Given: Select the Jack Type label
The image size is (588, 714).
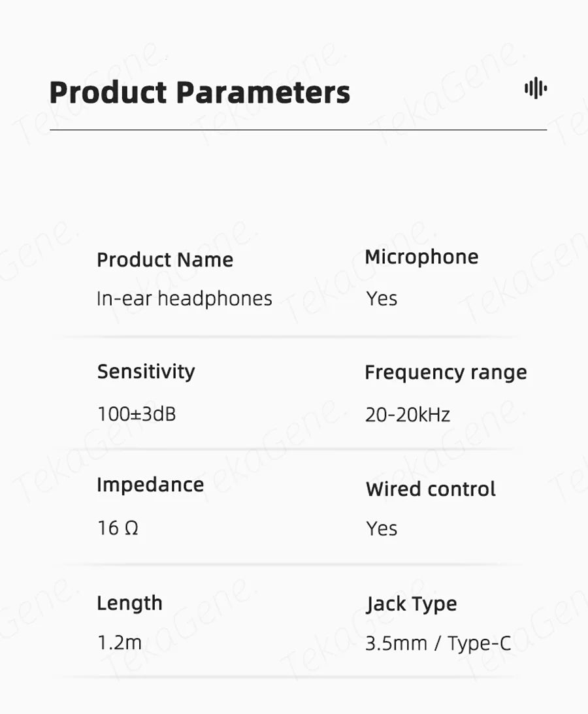Looking at the screenshot, I should (411, 604).
